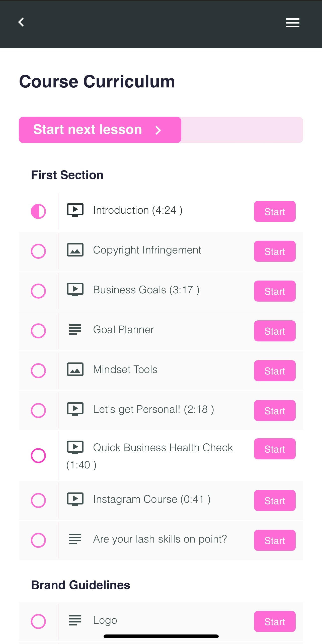Screen dimensions: 322x644
Task: Toggle completion circle for Quick Business Health Check
Action: [x=38, y=456]
